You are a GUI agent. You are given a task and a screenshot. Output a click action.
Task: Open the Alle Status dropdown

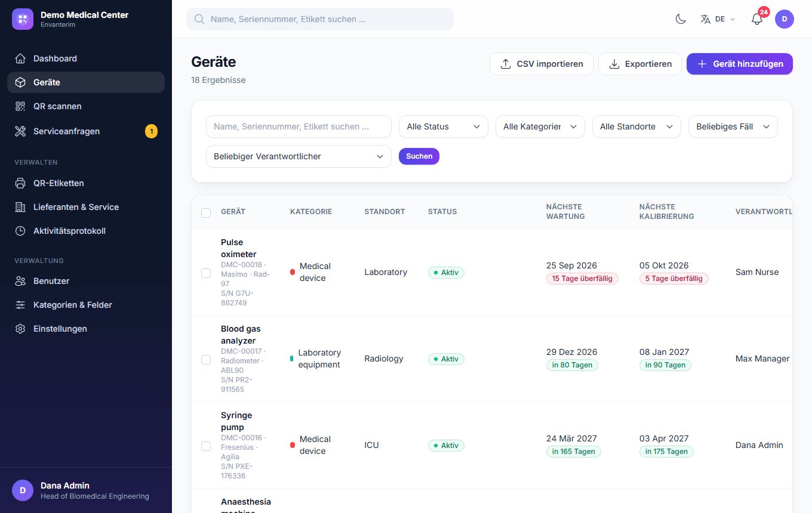pos(444,126)
